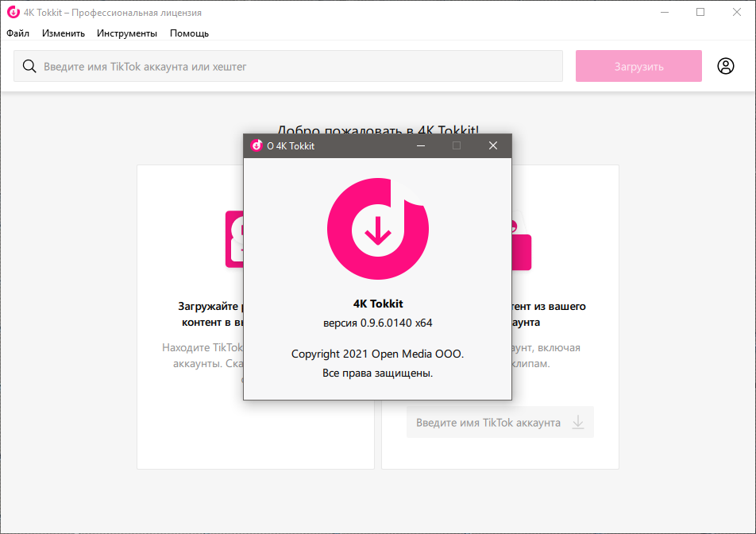This screenshot has height=534, width=756.
Task: Click the download arrow icon in right card
Action: click(x=577, y=423)
